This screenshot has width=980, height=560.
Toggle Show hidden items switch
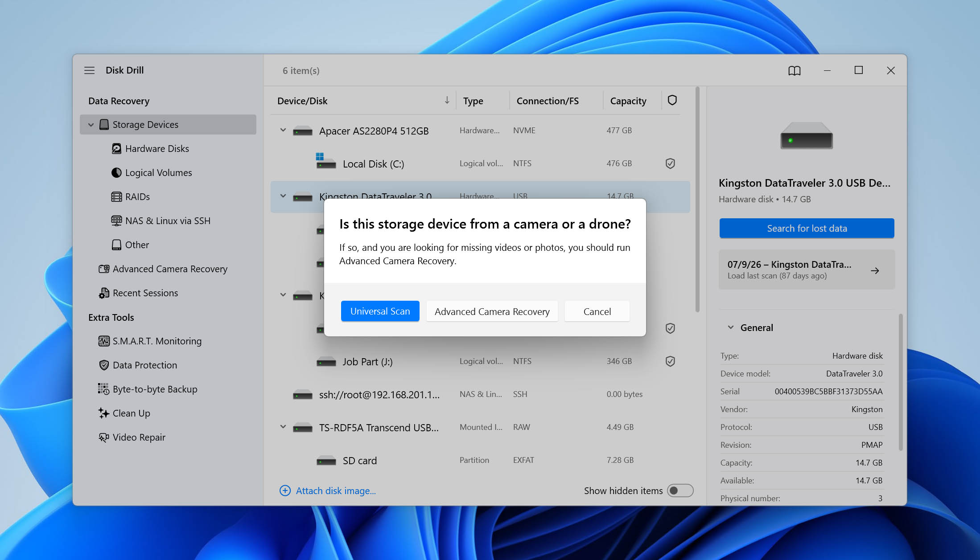point(680,491)
